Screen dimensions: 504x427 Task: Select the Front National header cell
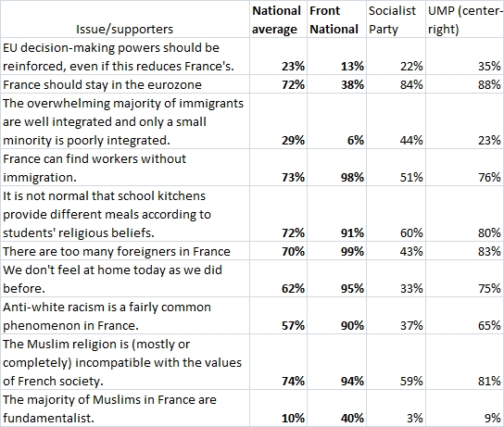pyautogui.click(x=336, y=19)
